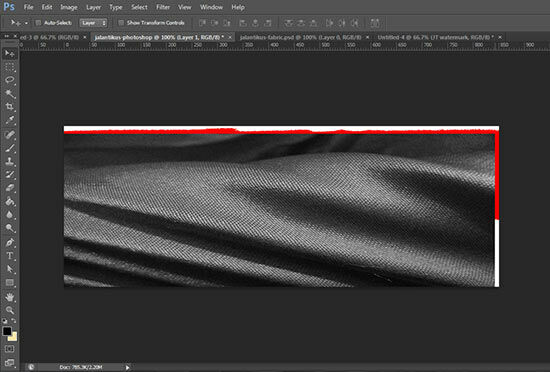Enable the Auto-Select checkbox
This screenshot has width=550, height=372.
tap(38, 23)
